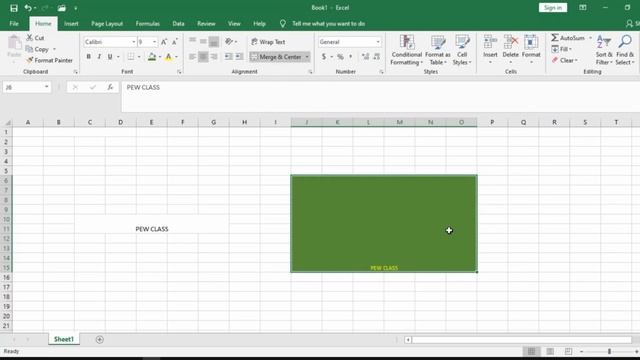Click the Open folder icon in quick access toolbar
The height and width of the screenshot is (360, 640).
click(x=62, y=8)
